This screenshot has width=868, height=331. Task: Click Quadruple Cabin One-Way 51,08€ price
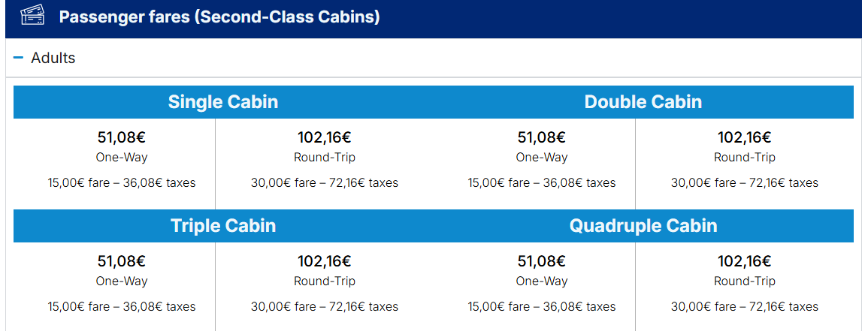coord(542,261)
